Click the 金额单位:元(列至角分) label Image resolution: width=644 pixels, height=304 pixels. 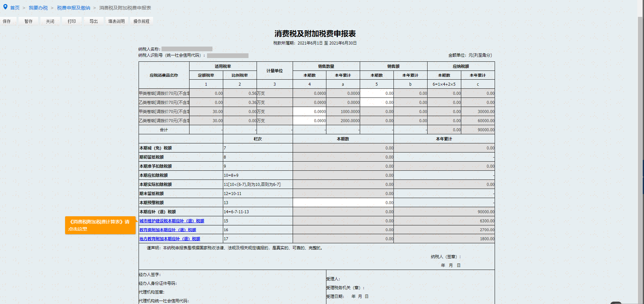pyautogui.click(x=470, y=55)
